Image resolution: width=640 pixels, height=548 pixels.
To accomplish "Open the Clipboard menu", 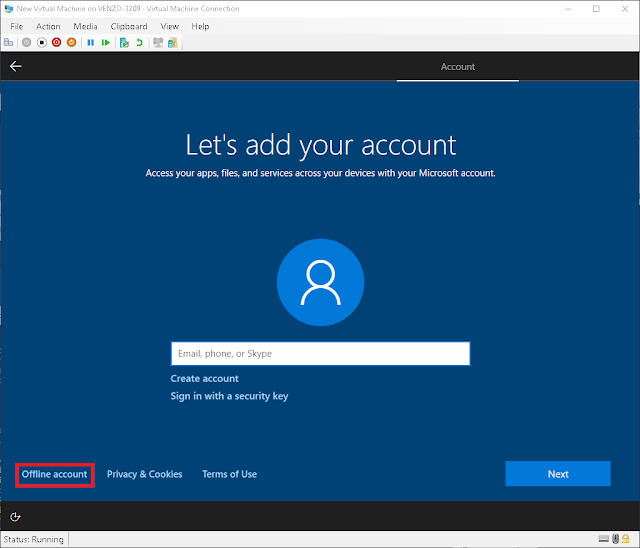I will [129, 27].
